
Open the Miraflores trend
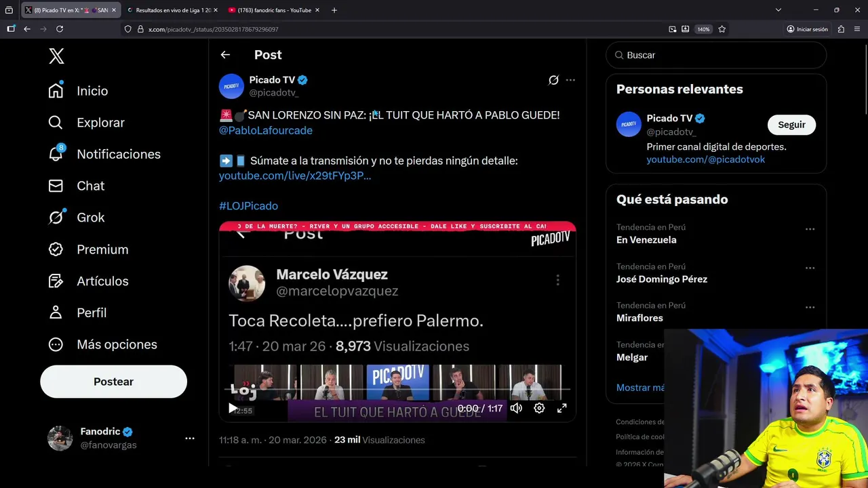click(x=639, y=318)
